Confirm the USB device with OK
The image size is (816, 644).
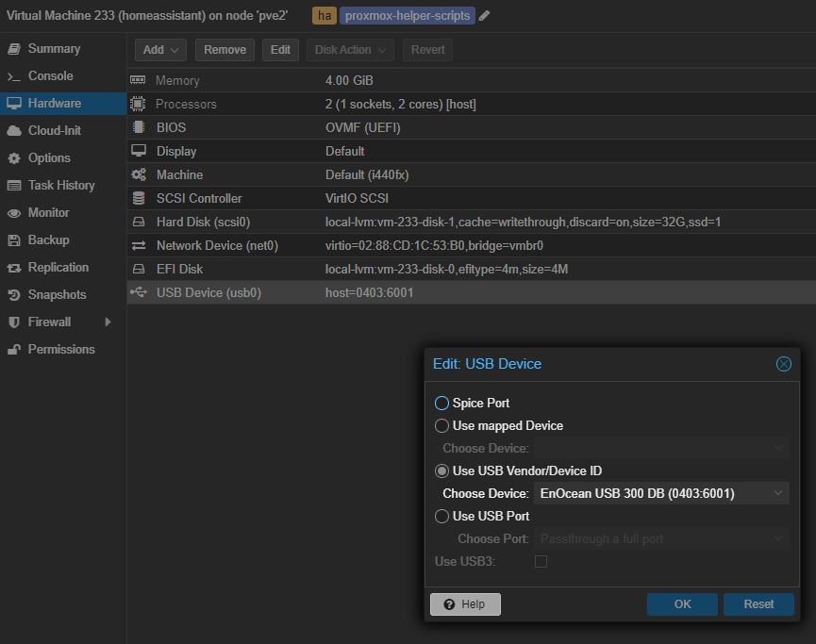682,604
